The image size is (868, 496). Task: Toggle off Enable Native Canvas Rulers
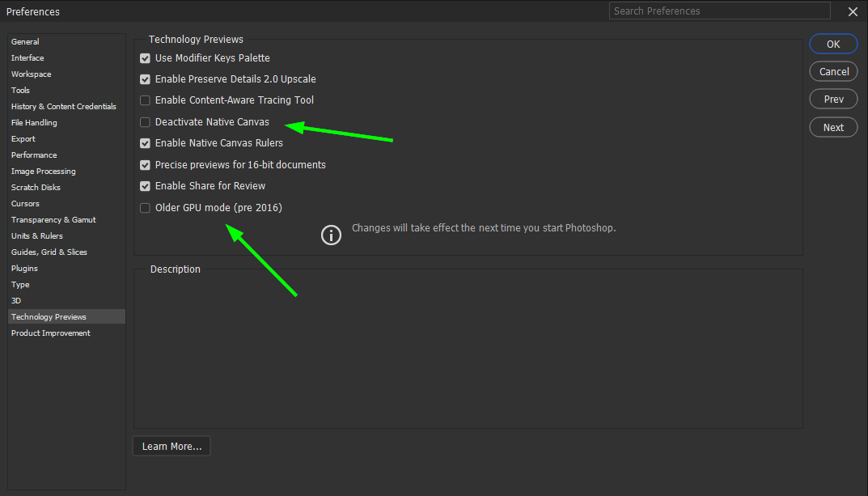tap(145, 142)
